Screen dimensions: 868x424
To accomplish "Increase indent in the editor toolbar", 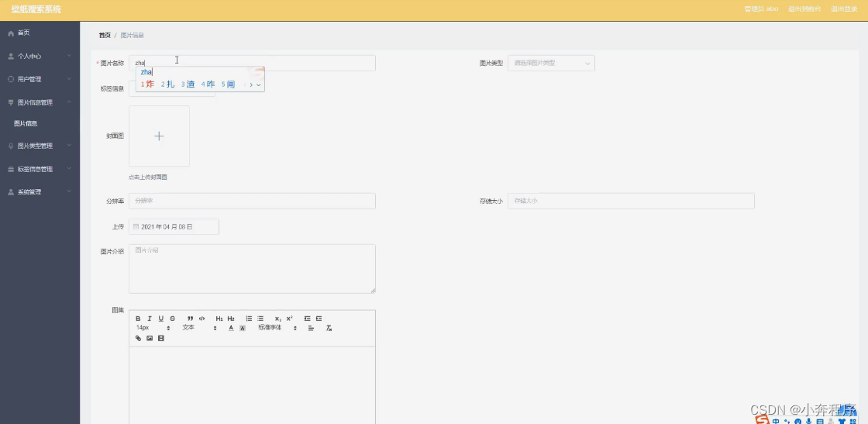I will (x=319, y=319).
